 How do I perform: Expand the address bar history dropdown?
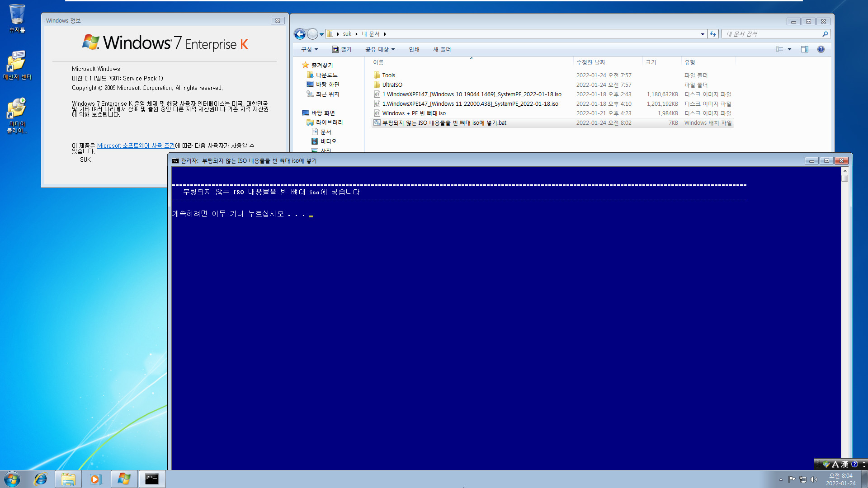click(x=703, y=34)
